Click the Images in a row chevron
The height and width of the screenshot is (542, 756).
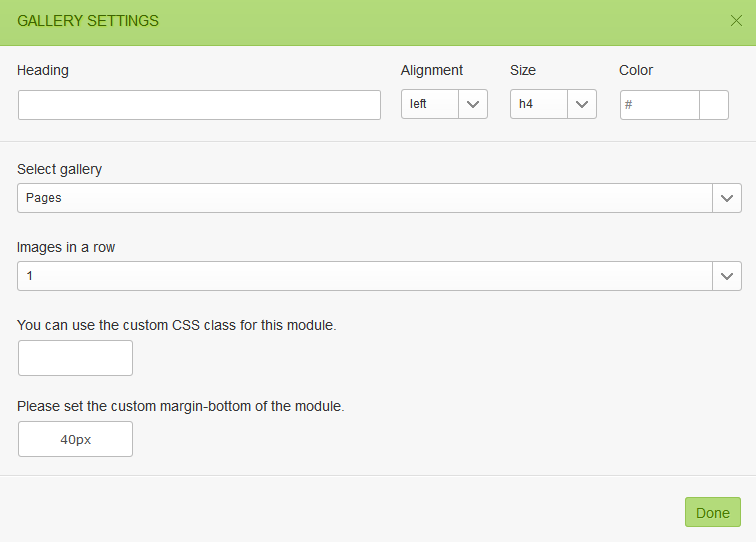[x=727, y=276]
